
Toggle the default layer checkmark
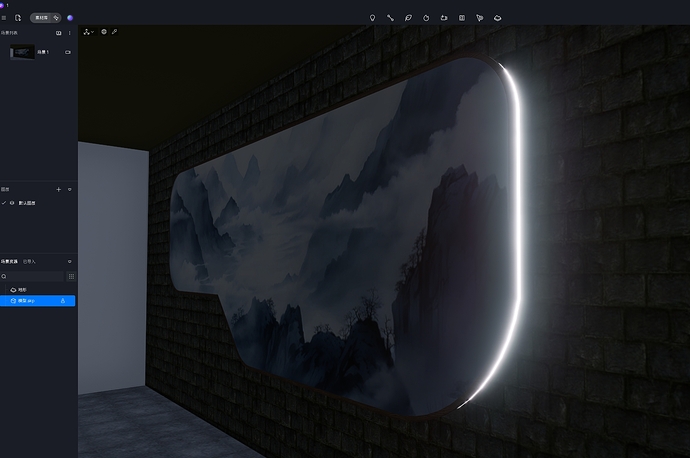[4, 203]
